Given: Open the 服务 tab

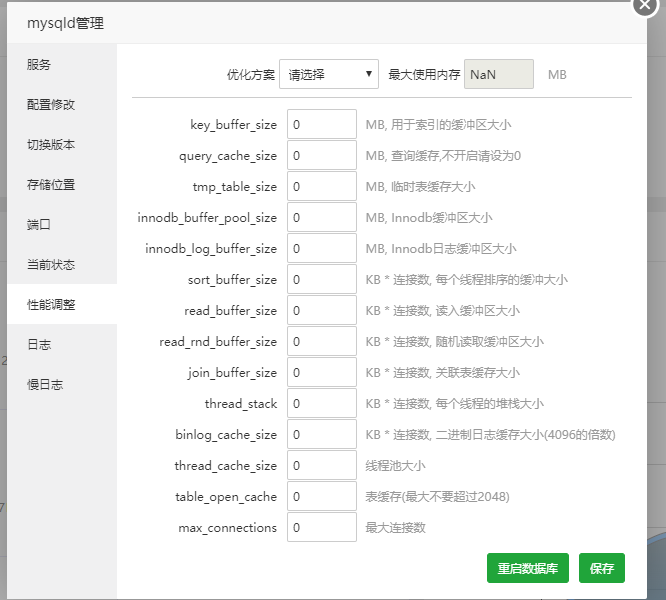Looking at the screenshot, I should pyautogui.click(x=62, y=65).
